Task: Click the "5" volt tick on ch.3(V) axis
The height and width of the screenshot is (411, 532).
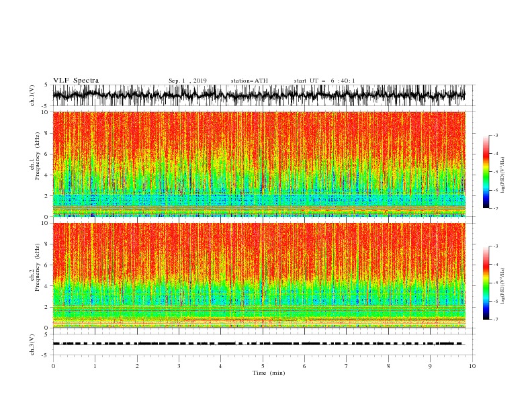Action: (46, 334)
